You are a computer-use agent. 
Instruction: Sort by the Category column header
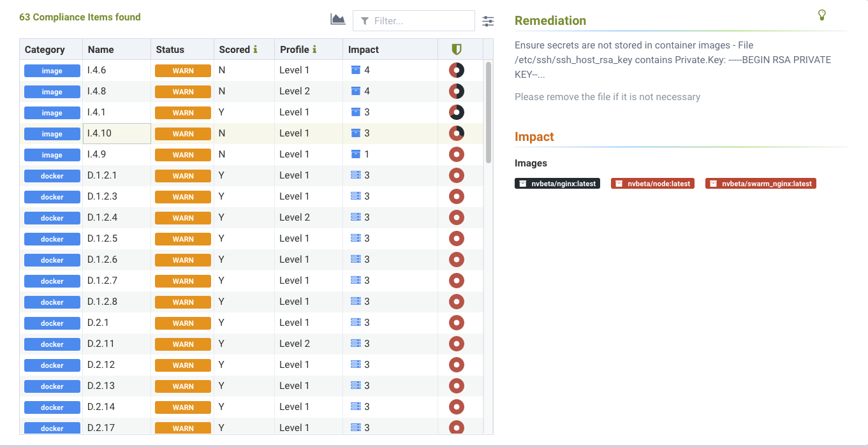(x=45, y=49)
